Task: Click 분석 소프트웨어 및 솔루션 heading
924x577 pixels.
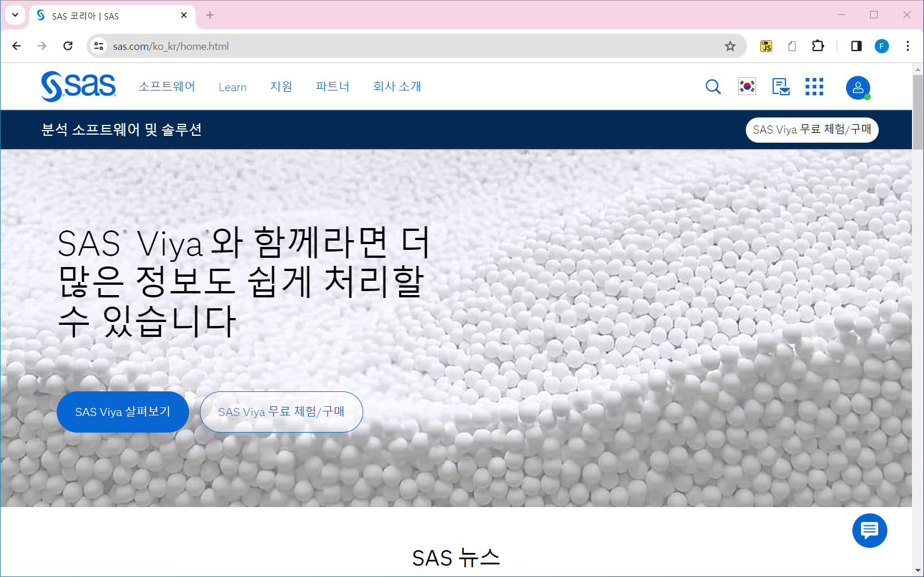Action: [121, 129]
